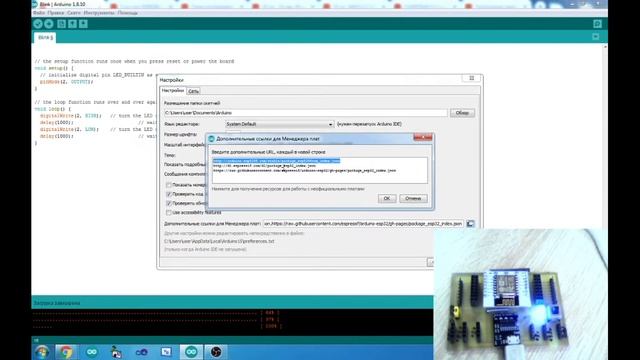Click the black round taskbar icon

(x=216, y=352)
